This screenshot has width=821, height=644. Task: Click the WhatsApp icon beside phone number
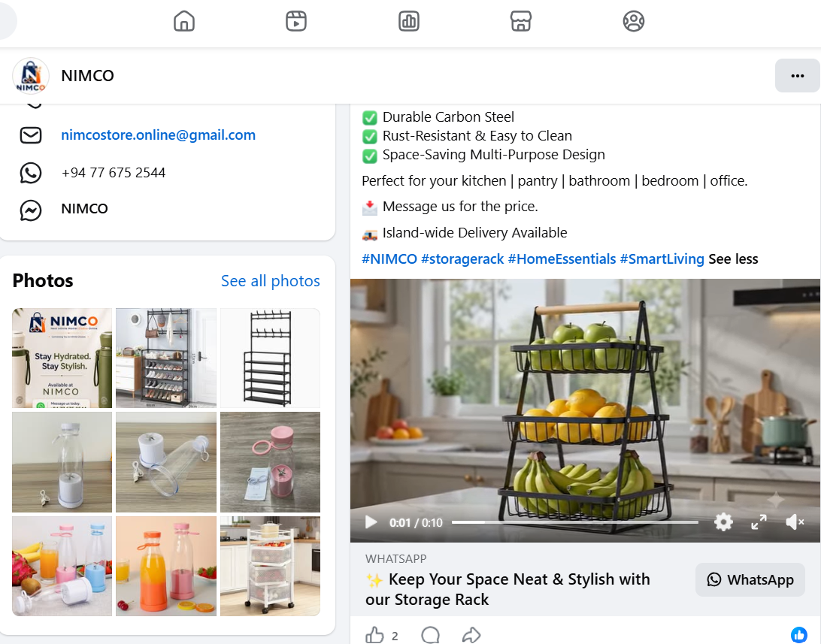(x=31, y=173)
